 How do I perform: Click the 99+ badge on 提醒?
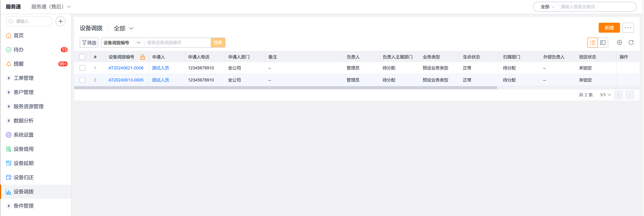63,64
